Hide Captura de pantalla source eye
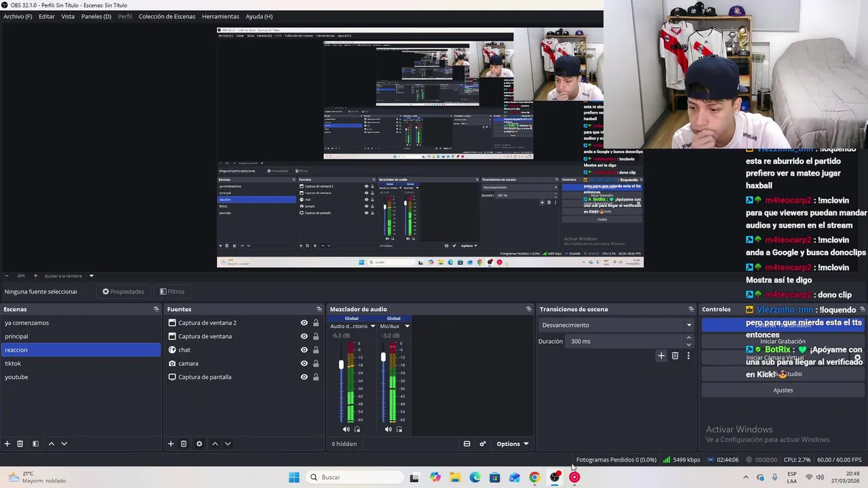This screenshot has height=488, width=868. [x=304, y=377]
